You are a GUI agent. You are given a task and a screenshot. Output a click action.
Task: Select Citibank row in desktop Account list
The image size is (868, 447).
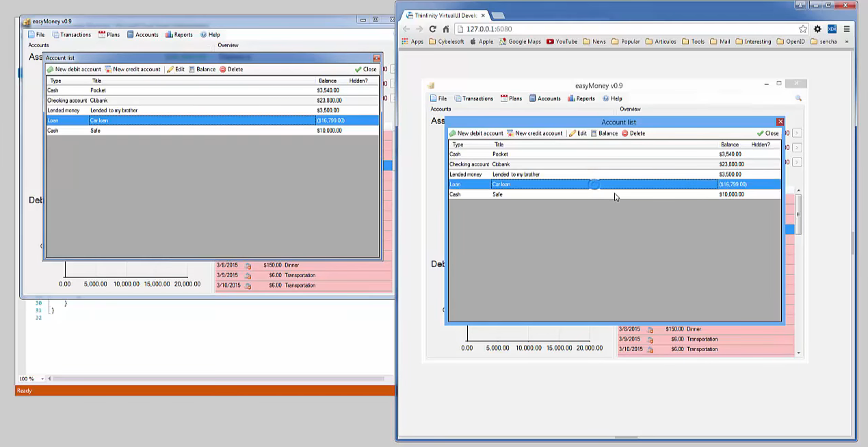tap(212, 100)
